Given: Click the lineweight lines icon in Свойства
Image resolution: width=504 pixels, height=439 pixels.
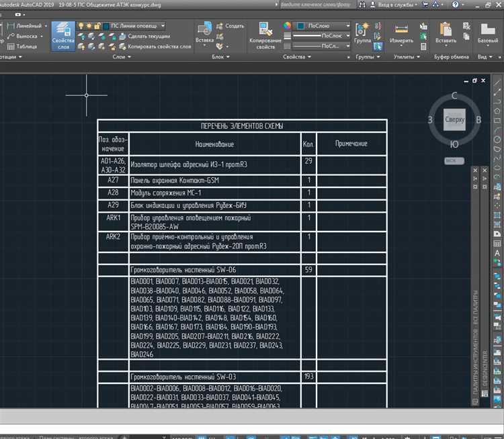Looking at the screenshot, I should pos(288,36).
